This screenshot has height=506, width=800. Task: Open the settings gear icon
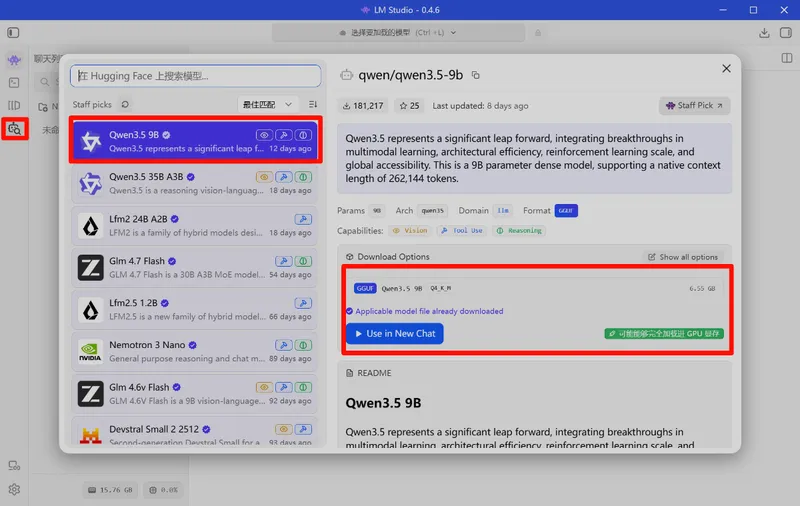[14, 489]
